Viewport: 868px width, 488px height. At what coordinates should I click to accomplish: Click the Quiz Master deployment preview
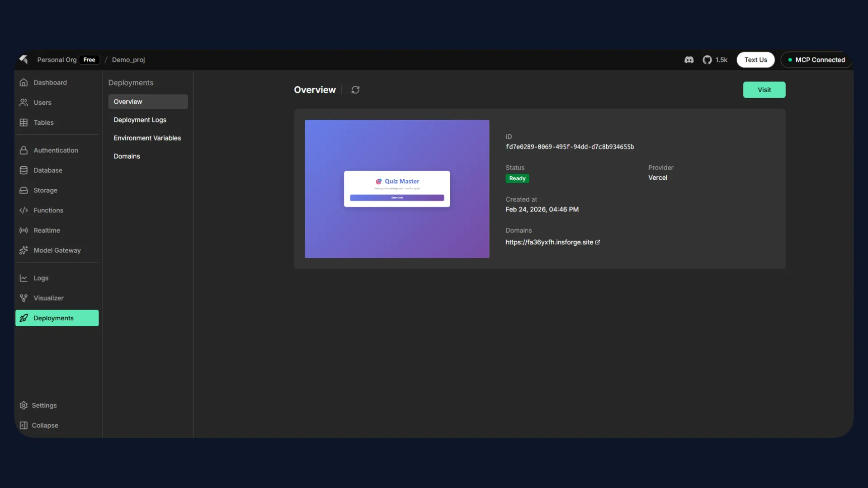click(397, 189)
